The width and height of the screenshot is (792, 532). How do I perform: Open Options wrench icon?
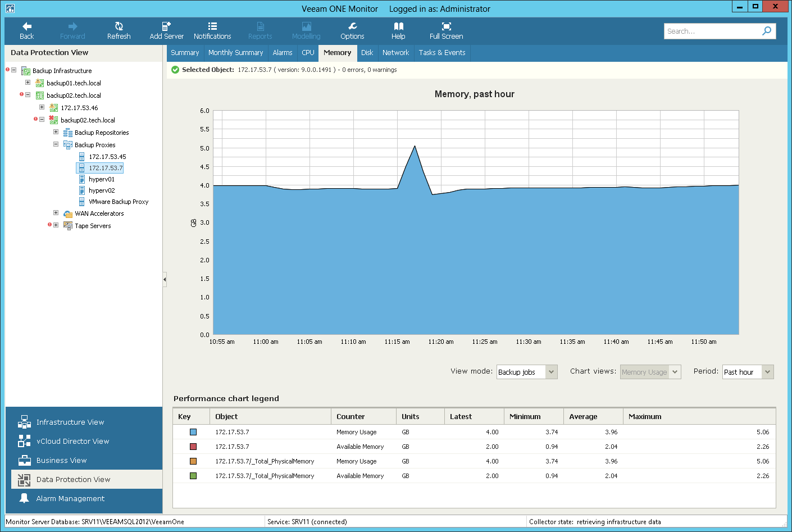[352, 26]
